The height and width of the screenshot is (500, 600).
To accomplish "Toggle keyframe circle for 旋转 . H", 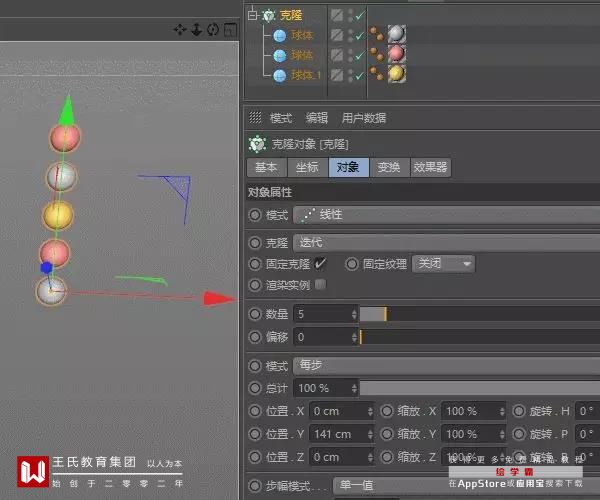I will [x=519, y=411].
